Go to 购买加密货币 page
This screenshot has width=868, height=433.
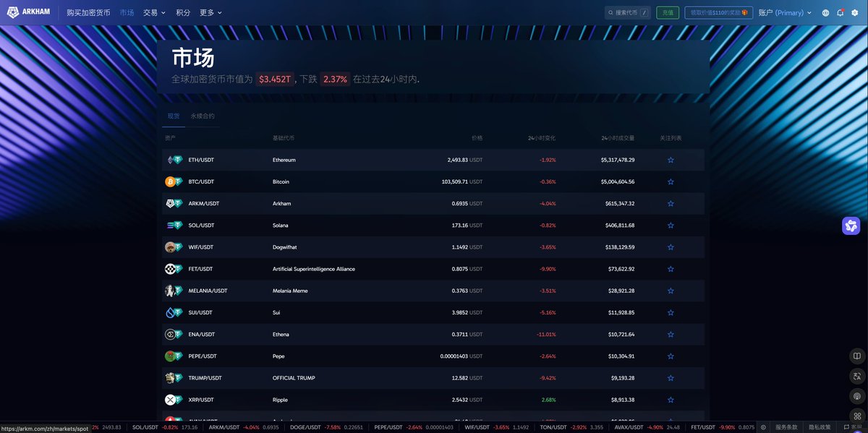(x=88, y=13)
